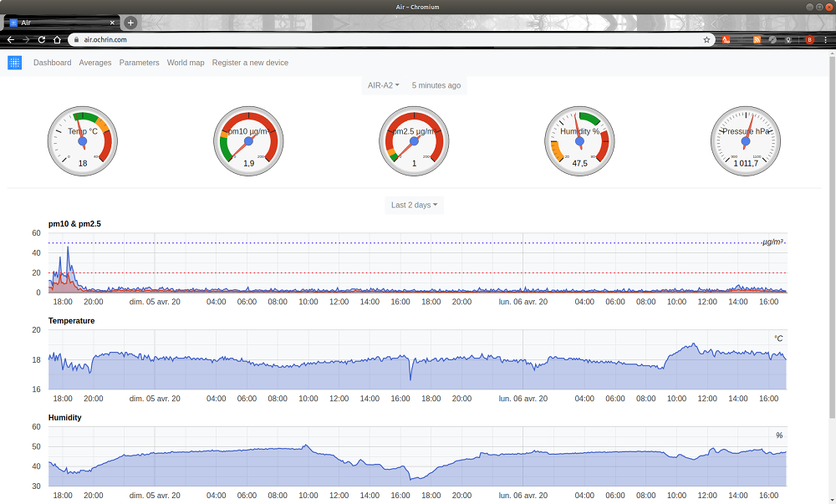Click the pm10 µg/m³ gauge
Screen dimensions: 836x504
pos(248,141)
